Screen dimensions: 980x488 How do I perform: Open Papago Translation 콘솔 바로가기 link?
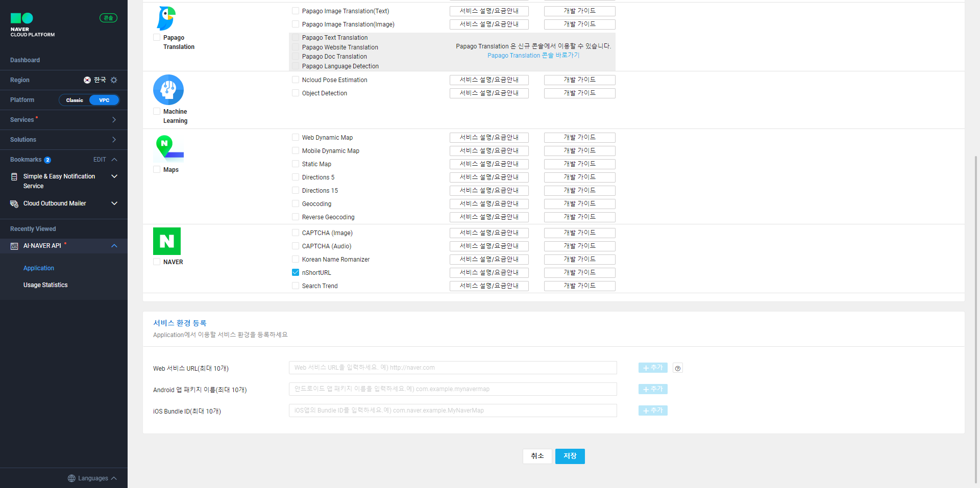click(x=533, y=56)
